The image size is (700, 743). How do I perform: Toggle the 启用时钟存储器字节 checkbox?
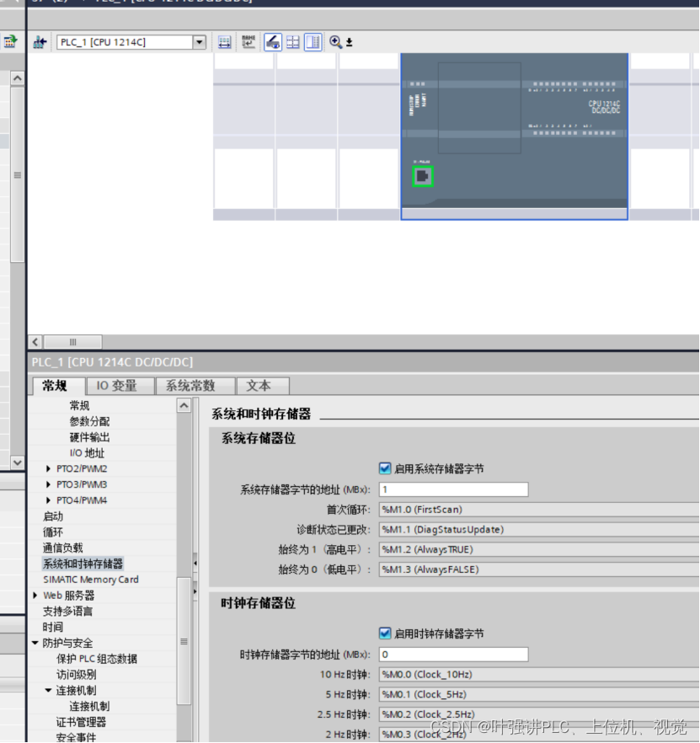385,633
